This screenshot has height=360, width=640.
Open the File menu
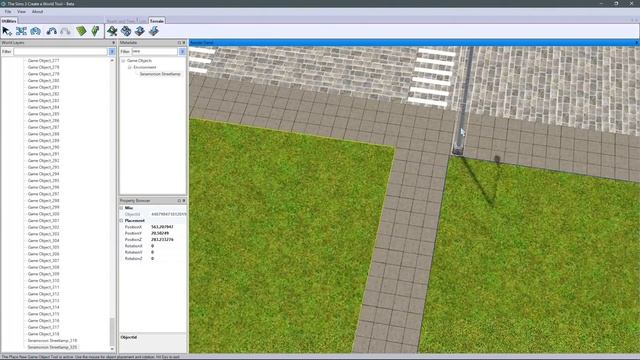point(8,12)
